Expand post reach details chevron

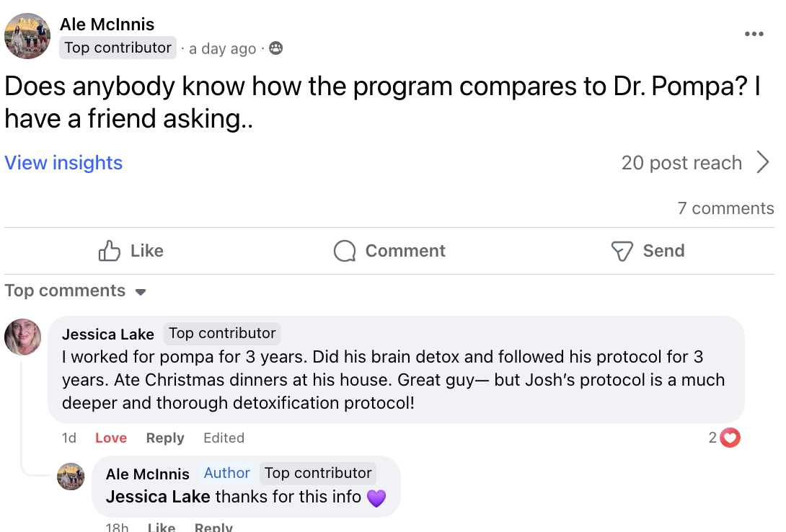pyautogui.click(x=763, y=162)
